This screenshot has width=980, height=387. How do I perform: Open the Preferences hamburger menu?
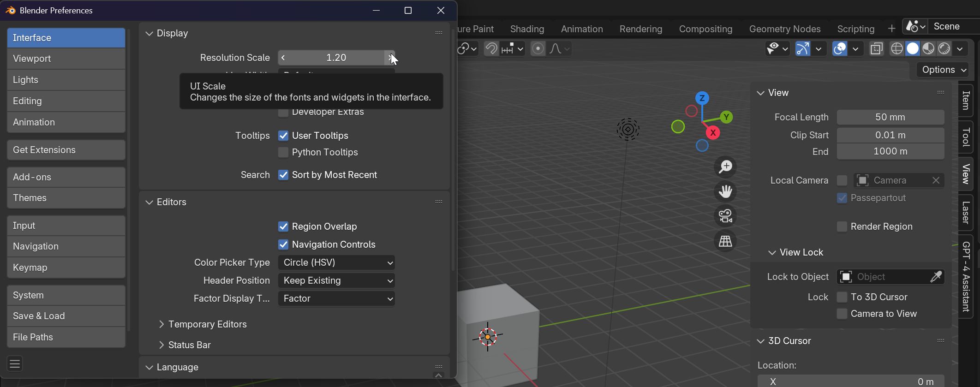pyautogui.click(x=15, y=364)
